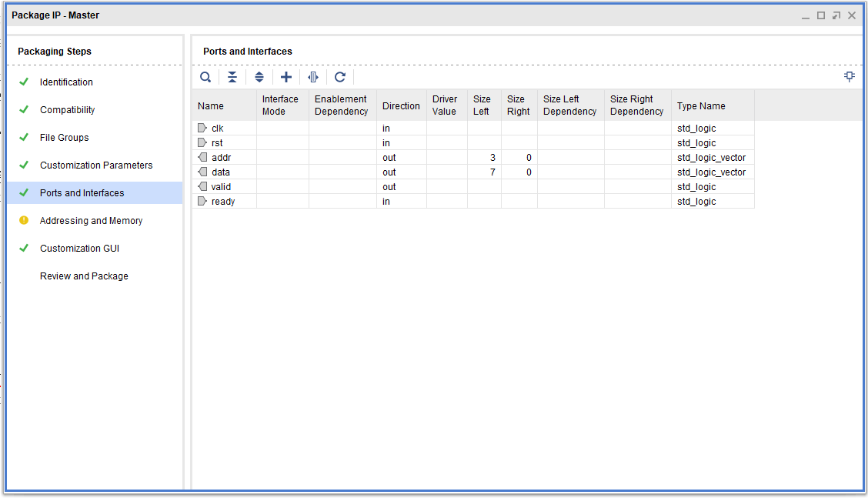Image resolution: width=868 pixels, height=498 pixels.
Task: Click the valid output port icon
Action: coord(202,187)
